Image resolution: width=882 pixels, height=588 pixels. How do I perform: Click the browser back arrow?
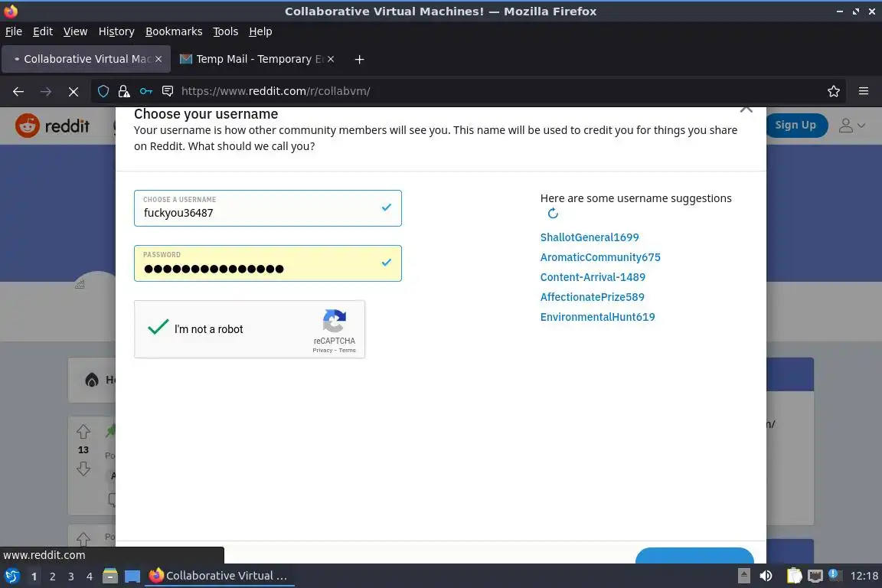(x=18, y=91)
